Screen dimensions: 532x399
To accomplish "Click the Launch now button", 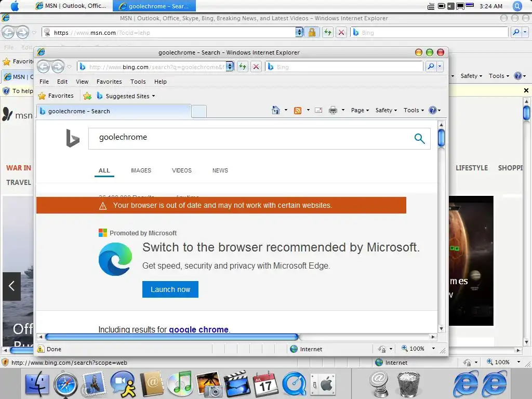I will (x=170, y=289).
